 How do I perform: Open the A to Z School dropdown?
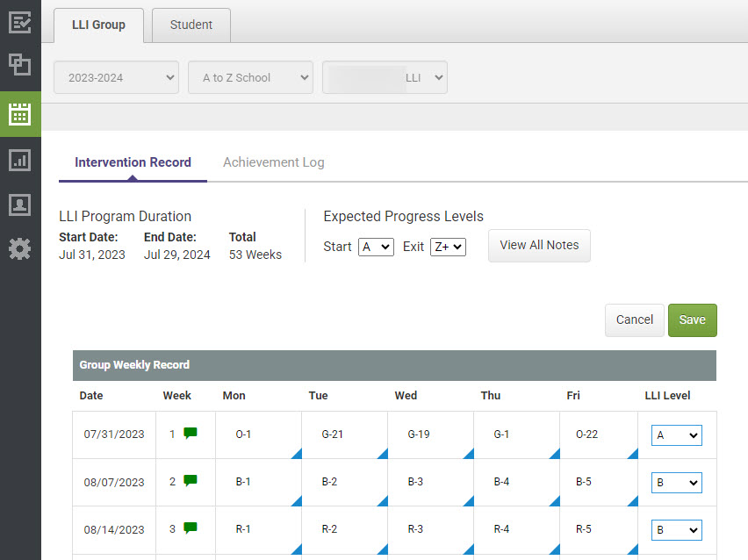(x=250, y=77)
